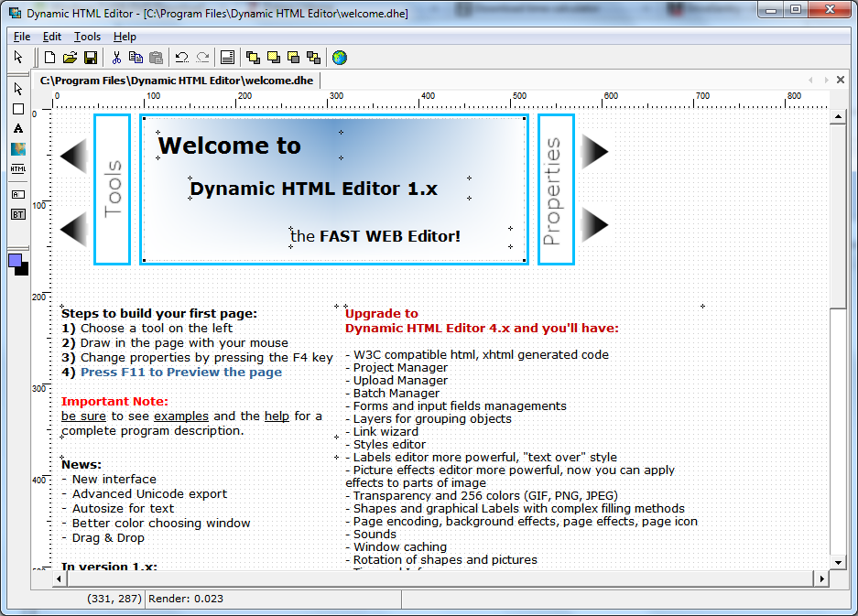Select the picture insert tool
The height and width of the screenshot is (616, 858).
[18, 149]
